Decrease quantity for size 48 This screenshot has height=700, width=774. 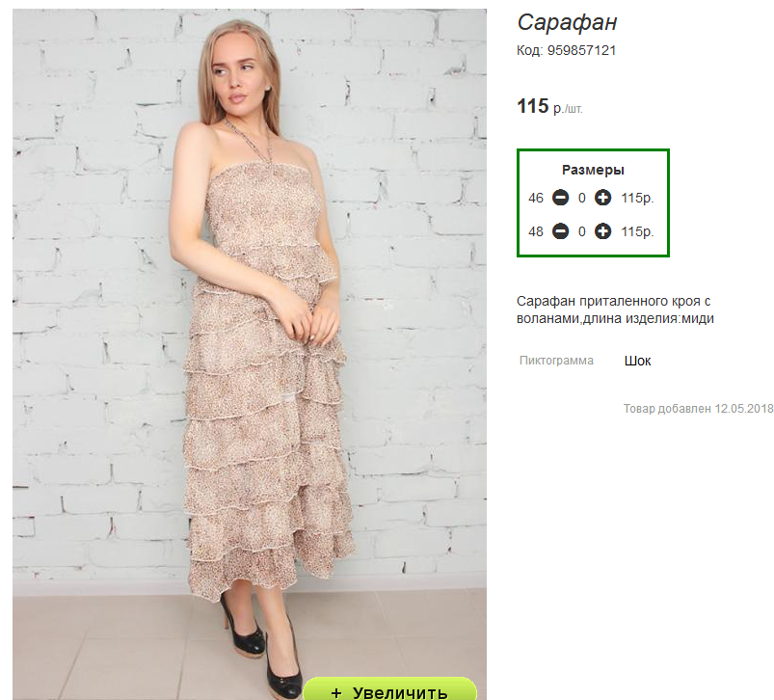pos(560,231)
